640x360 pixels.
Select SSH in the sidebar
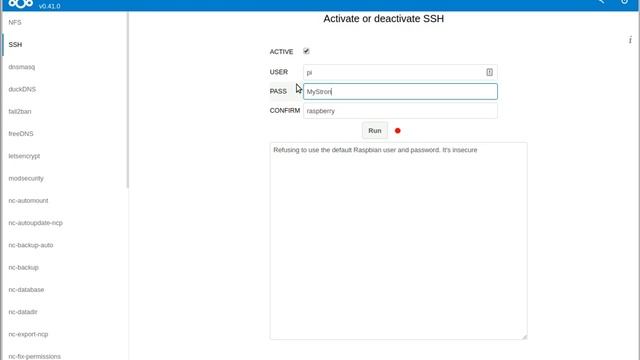click(15, 44)
